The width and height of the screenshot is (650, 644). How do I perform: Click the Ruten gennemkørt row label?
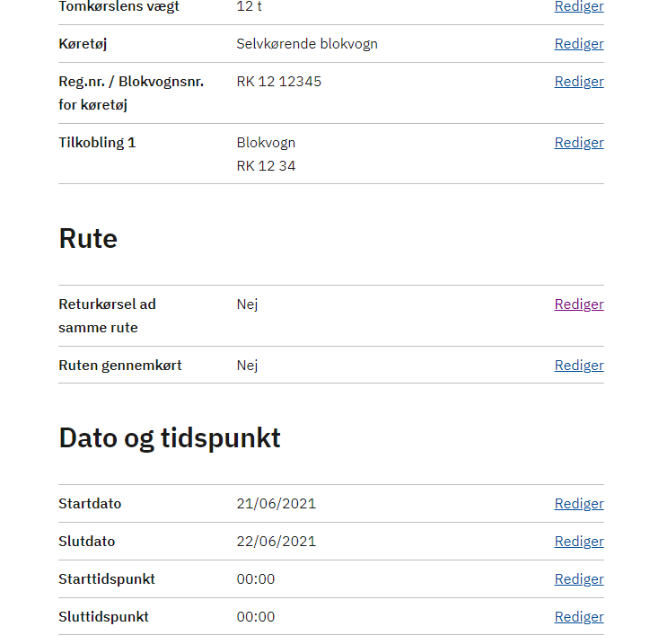(120, 366)
